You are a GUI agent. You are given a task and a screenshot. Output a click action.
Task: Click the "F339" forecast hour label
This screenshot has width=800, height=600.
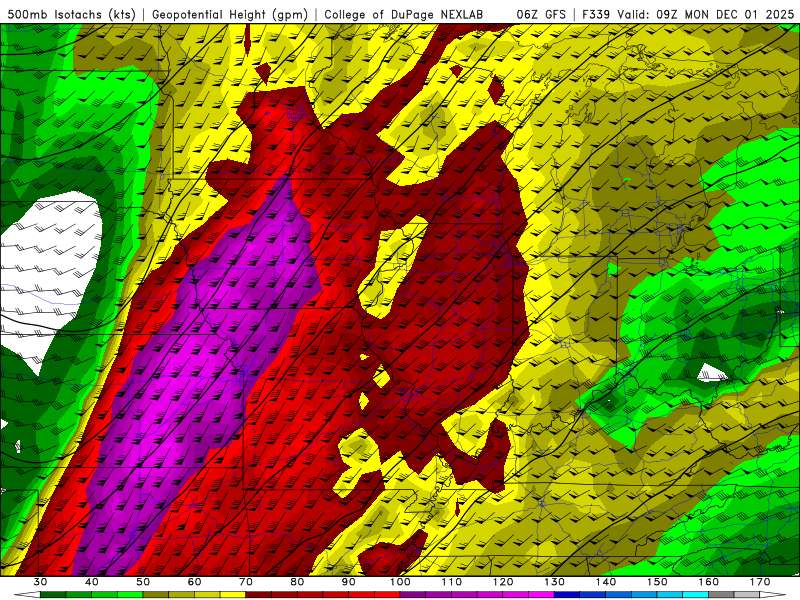coord(596,14)
